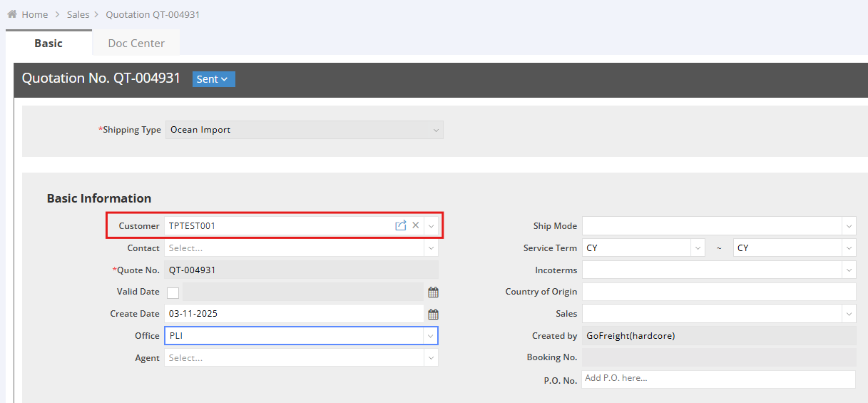This screenshot has height=403, width=868.
Task: Open Create Date calendar picker icon
Action: coord(433,314)
